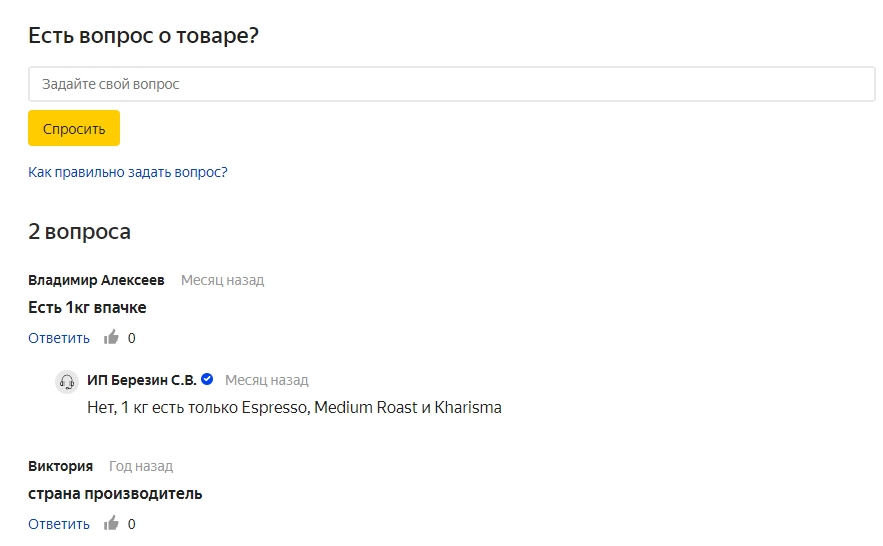Like the question 'страна производитель'
Screen dimensions: 883x546
pos(111,523)
